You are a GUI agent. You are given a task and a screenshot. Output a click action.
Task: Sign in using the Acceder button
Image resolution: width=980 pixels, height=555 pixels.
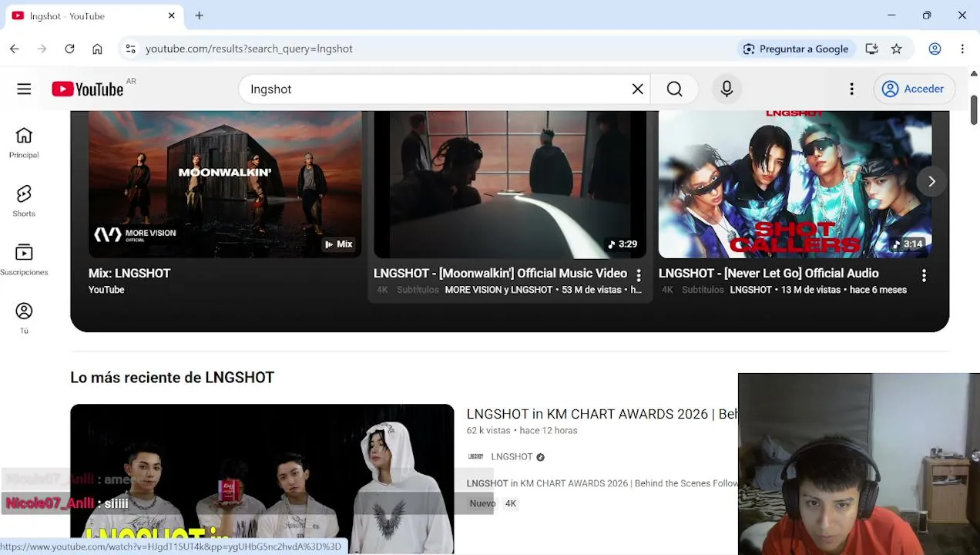point(914,89)
